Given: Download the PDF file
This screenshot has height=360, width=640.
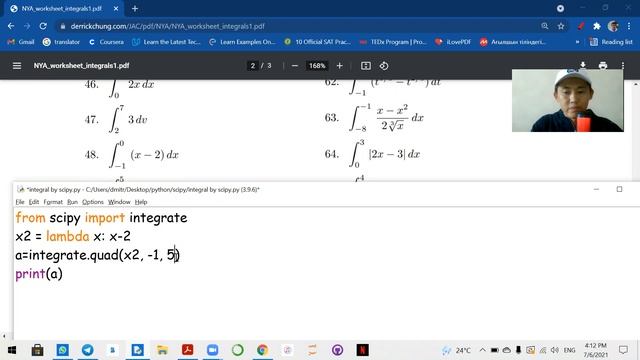Looking at the screenshot, I should pos(583,65).
